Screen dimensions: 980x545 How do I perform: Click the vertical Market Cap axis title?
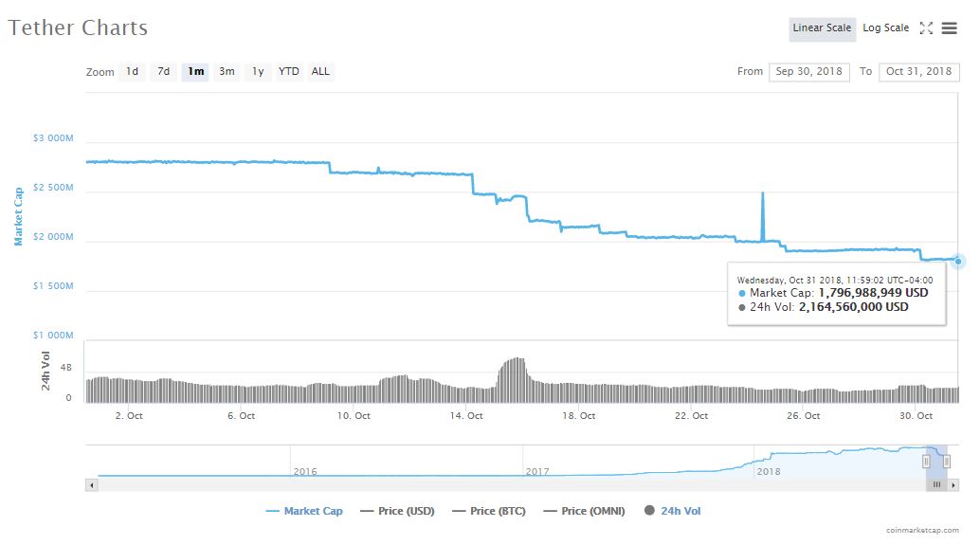tap(18, 216)
